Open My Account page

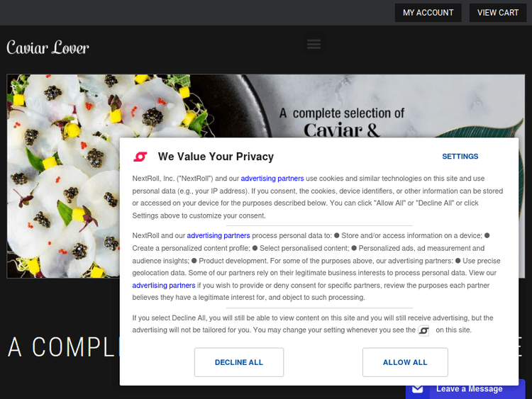(x=428, y=13)
